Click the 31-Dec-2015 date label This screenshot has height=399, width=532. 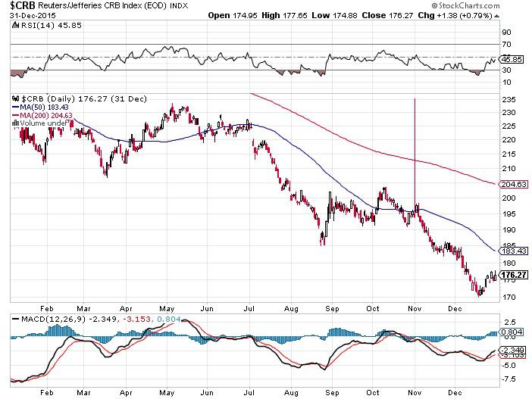pos(33,16)
